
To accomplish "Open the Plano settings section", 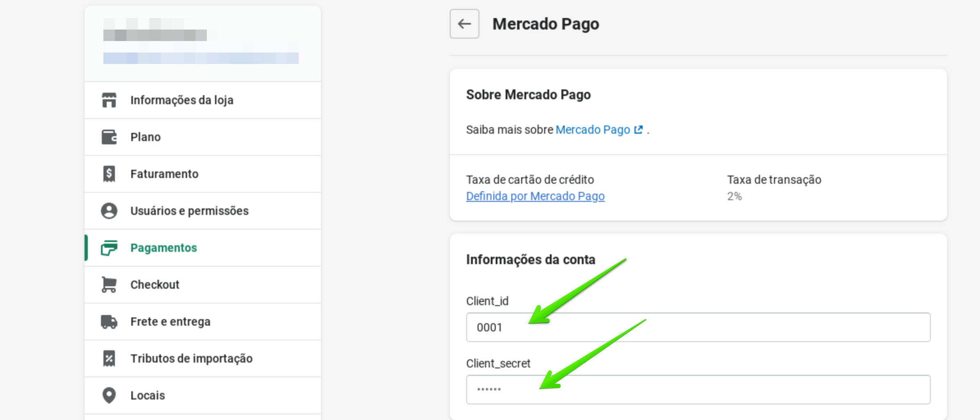I will (203, 137).
